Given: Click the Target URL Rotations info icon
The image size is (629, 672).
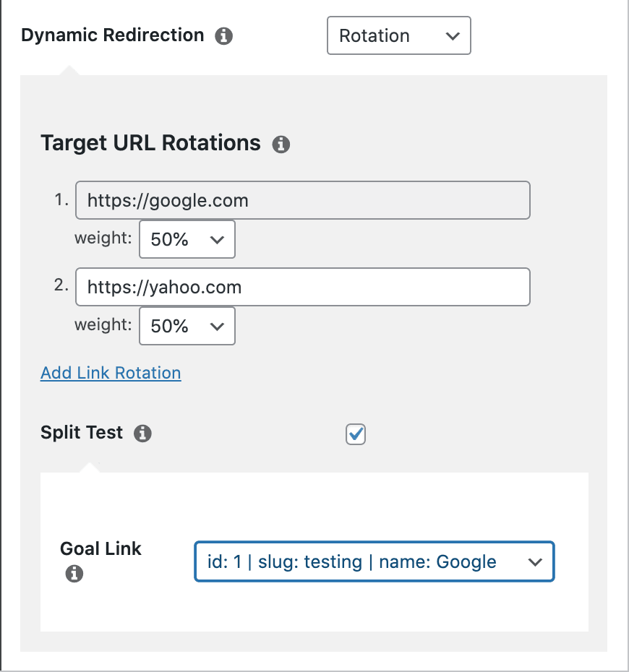Looking at the screenshot, I should [x=281, y=145].
